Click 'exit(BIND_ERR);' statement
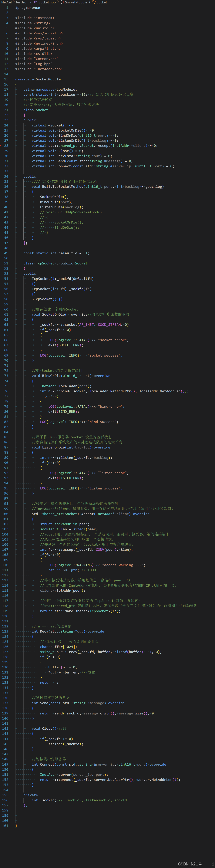215x868 pixels. (x=64, y=412)
